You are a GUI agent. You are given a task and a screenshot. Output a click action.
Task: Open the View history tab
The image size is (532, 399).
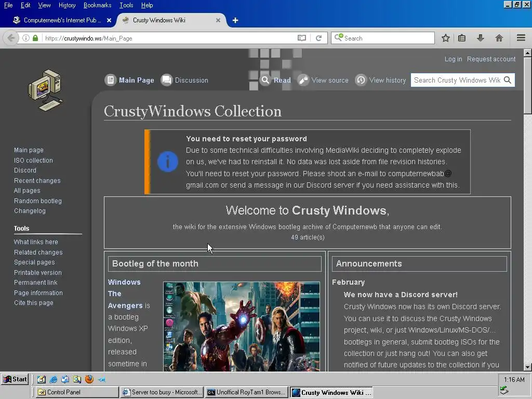(388, 81)
